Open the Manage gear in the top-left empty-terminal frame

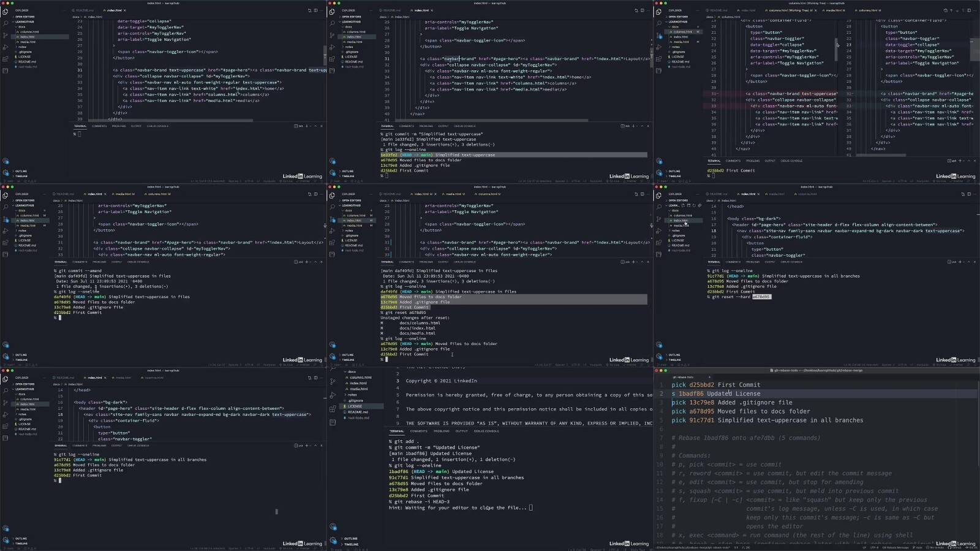6,173
